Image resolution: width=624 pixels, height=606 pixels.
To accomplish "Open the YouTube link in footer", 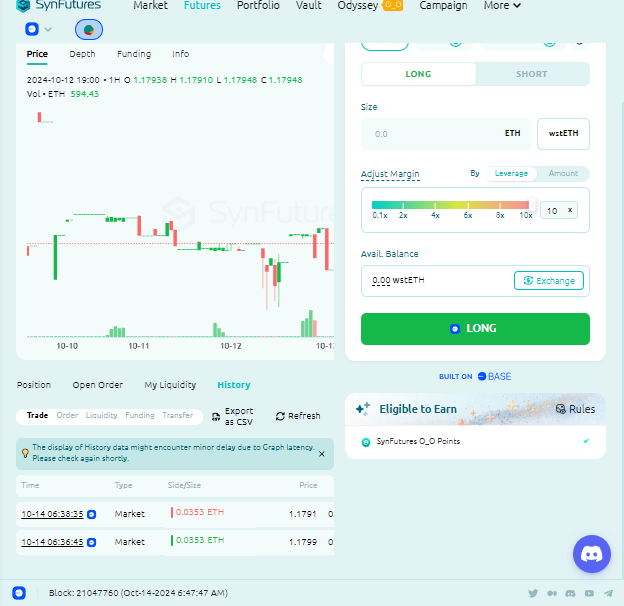I will (589, 593).
